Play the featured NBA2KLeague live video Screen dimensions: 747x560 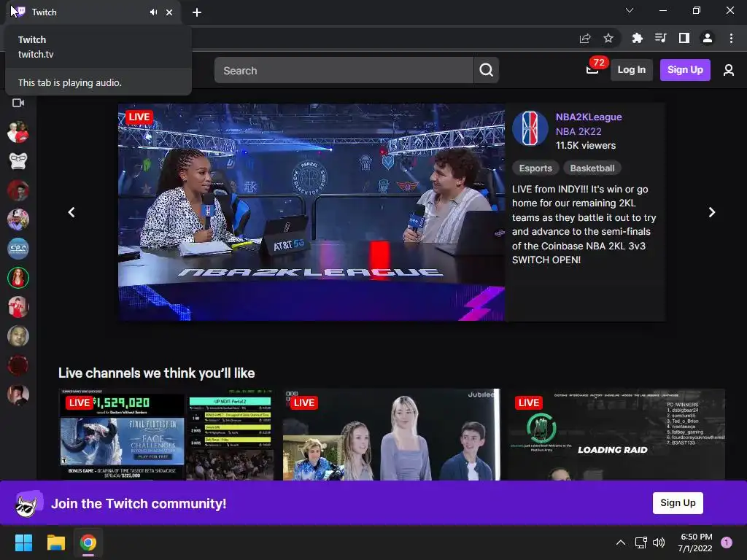click(x=311, y=212)
